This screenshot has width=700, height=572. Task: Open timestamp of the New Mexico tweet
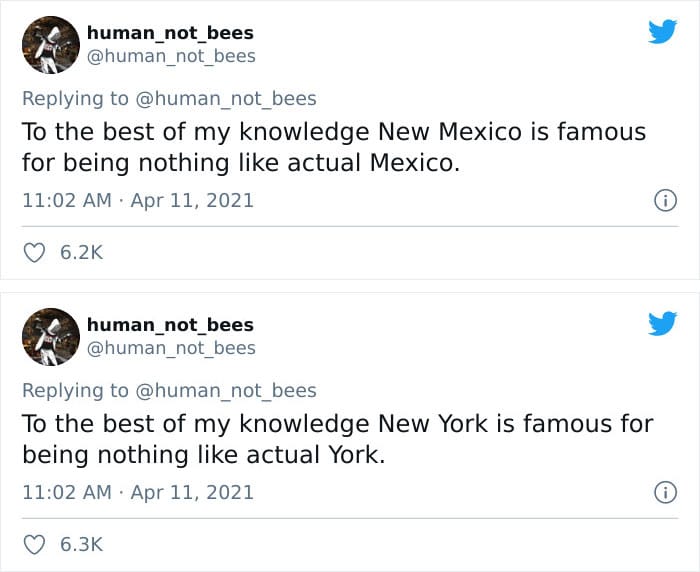(x=138, y=200)
